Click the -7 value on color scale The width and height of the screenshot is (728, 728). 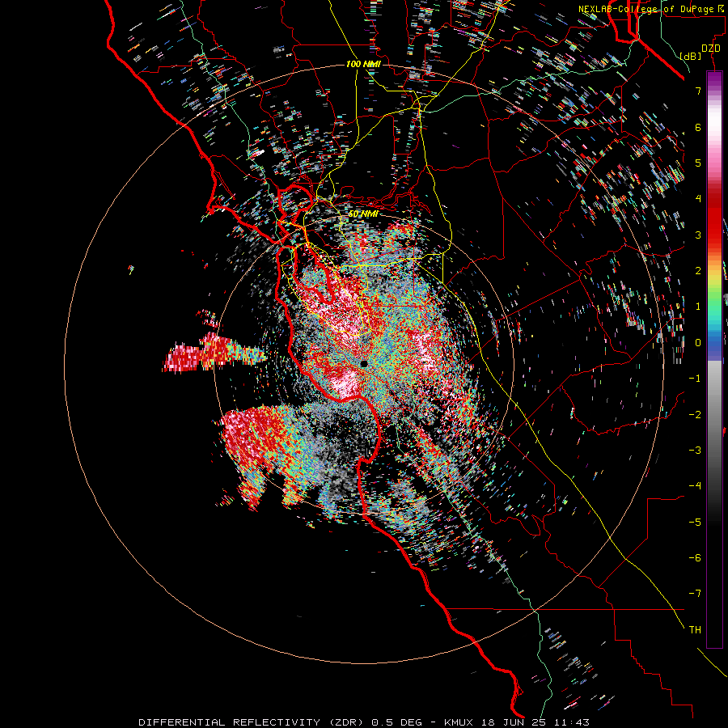(x=695, y=594)
